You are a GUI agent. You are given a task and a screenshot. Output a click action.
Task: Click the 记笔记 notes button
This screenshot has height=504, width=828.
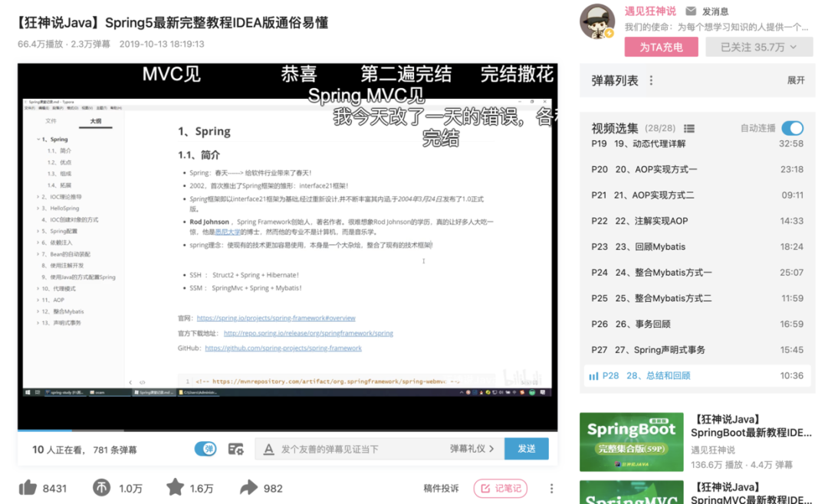pyautogui.click(x=501, y=489)
